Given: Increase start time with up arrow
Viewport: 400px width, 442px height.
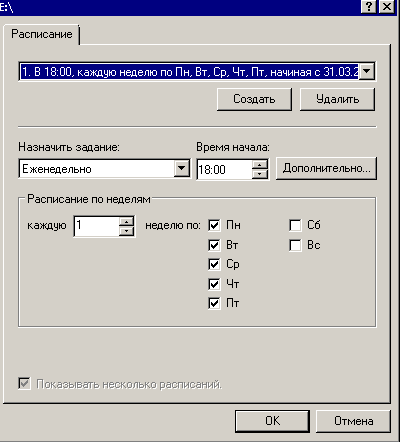Looking at the screenshot, I should pos(260,165).
